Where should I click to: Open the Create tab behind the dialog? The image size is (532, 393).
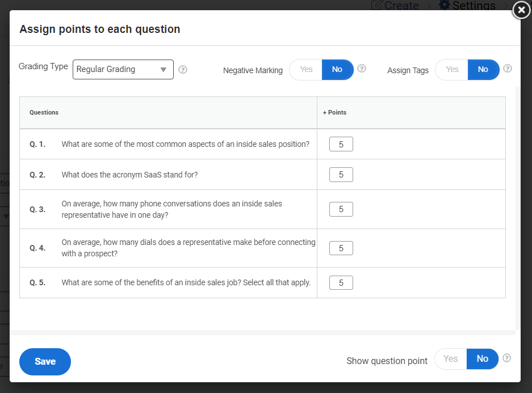point(395,6)
